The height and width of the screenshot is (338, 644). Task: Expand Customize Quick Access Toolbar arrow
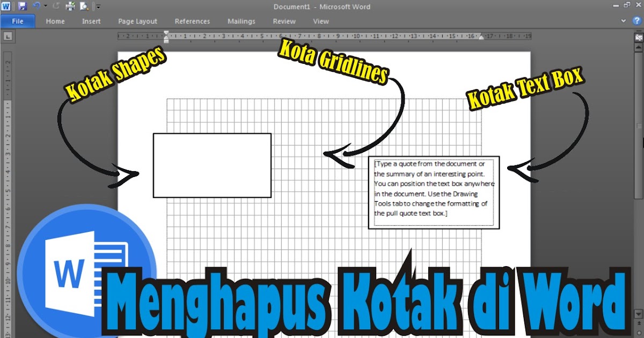[x=98, y=6]
